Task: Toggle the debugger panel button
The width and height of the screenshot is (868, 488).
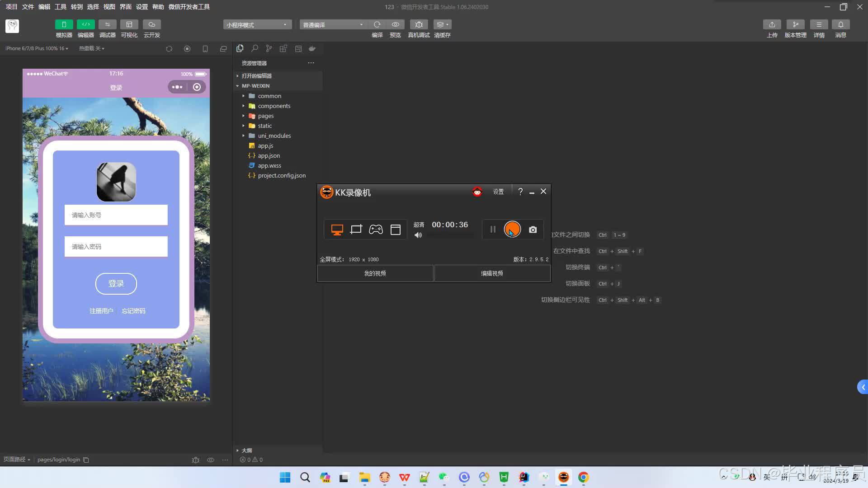Action: click(107, 24)
